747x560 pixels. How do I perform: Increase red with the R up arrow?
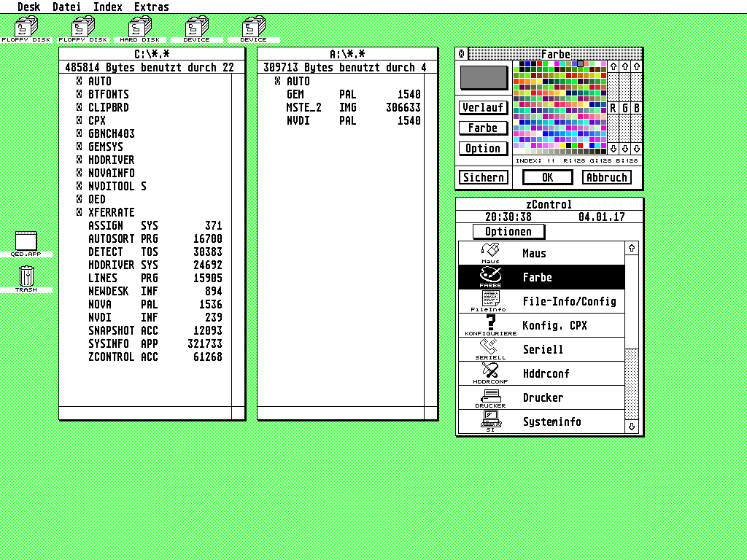(x=614, y=66)
